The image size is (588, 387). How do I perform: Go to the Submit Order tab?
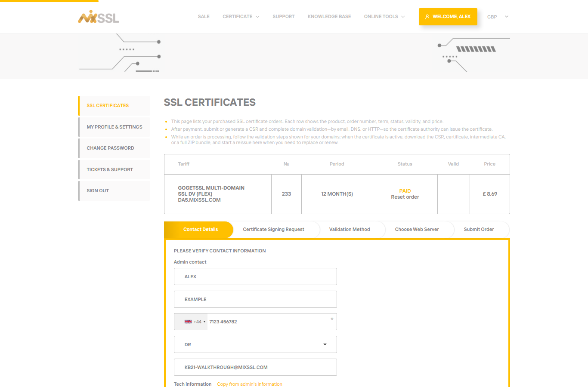pos(479,229)
